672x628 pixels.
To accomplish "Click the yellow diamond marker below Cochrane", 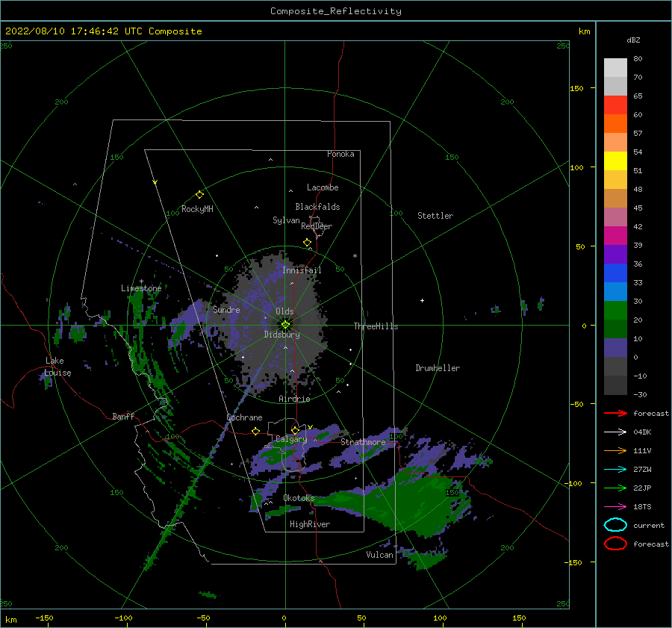I will (x=256, y=431).
